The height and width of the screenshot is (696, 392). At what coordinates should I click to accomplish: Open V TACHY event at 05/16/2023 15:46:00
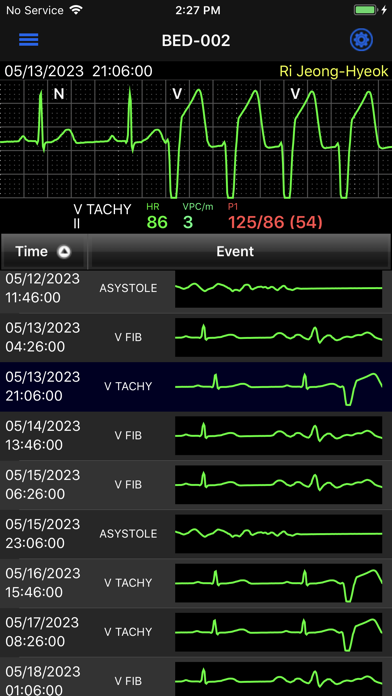196,583
